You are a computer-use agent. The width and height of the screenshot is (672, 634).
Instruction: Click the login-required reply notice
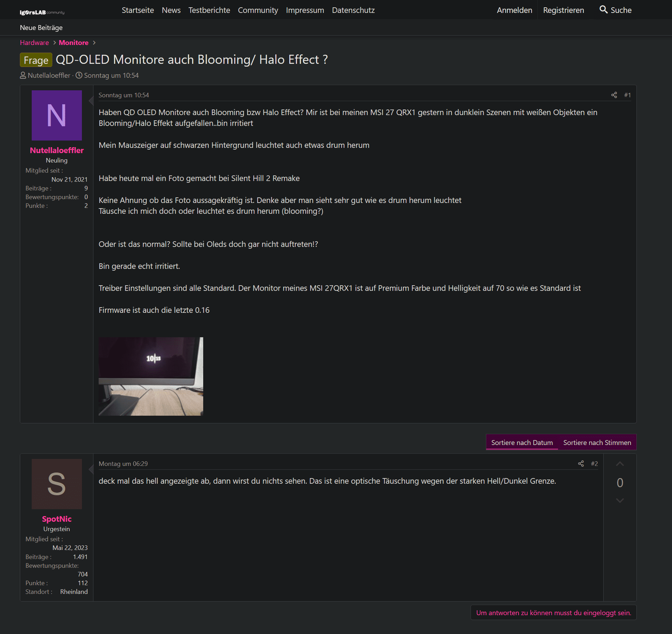[553, 612]
